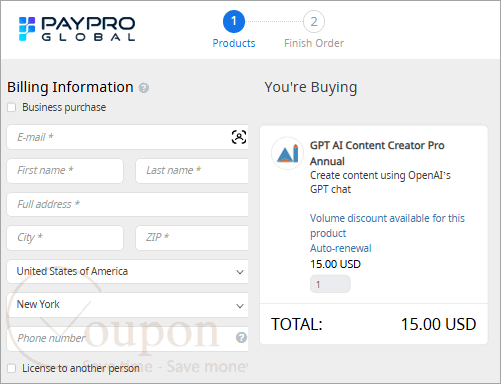Screen dimensions: 501x384
Task: Click the Full address field
Action: point(127,204)
